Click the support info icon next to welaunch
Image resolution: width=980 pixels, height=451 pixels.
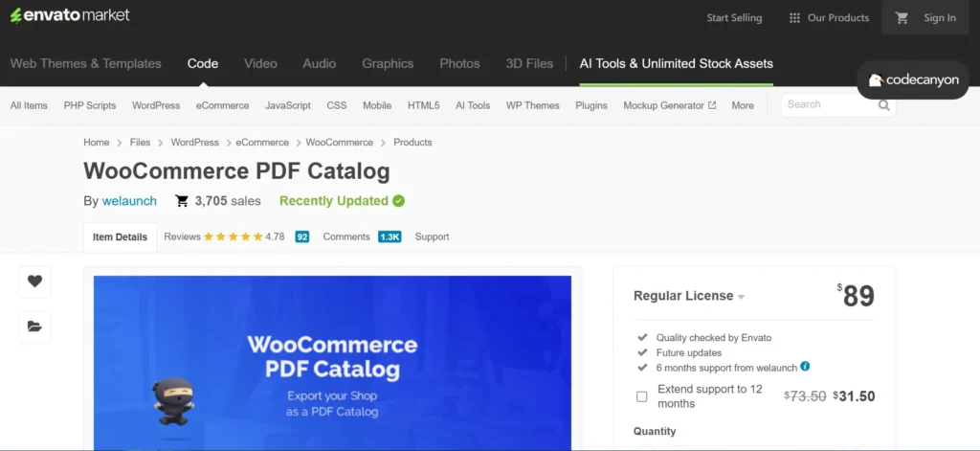point(805,367)
